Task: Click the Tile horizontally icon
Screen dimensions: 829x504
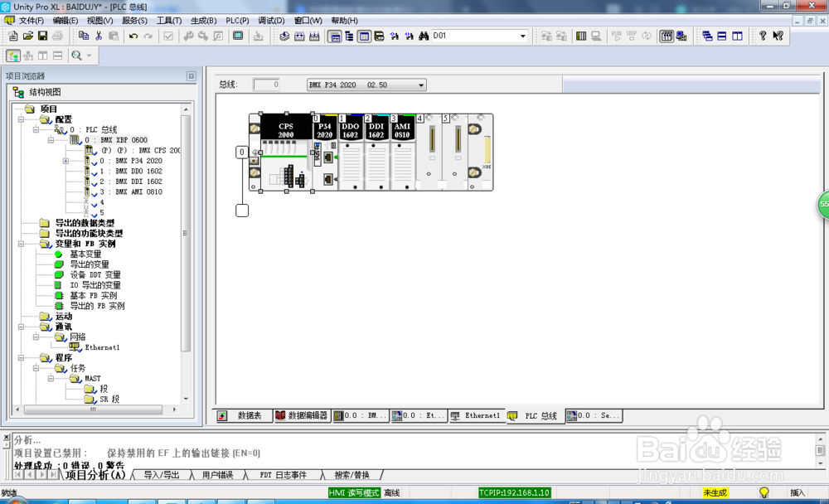Action: pyautogui.click(x=722, y=36)
